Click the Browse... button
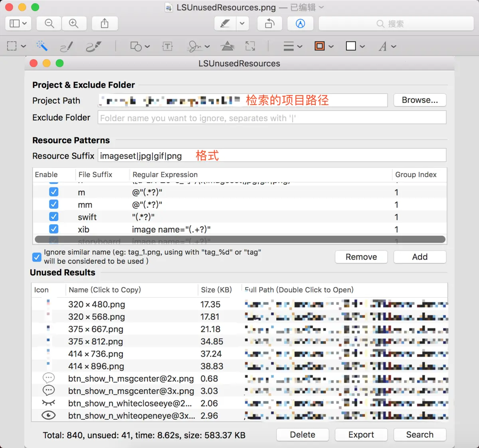 click(x=420, y=100)
